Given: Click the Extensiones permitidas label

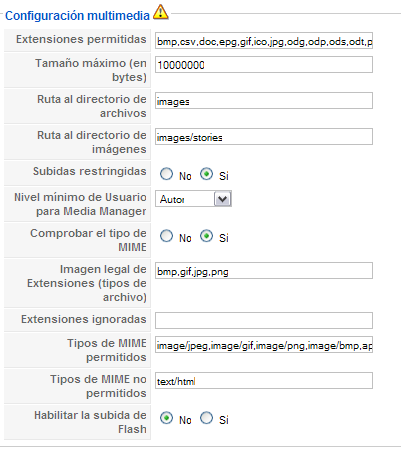Looking at the screenshot, I should coord(81,39).
